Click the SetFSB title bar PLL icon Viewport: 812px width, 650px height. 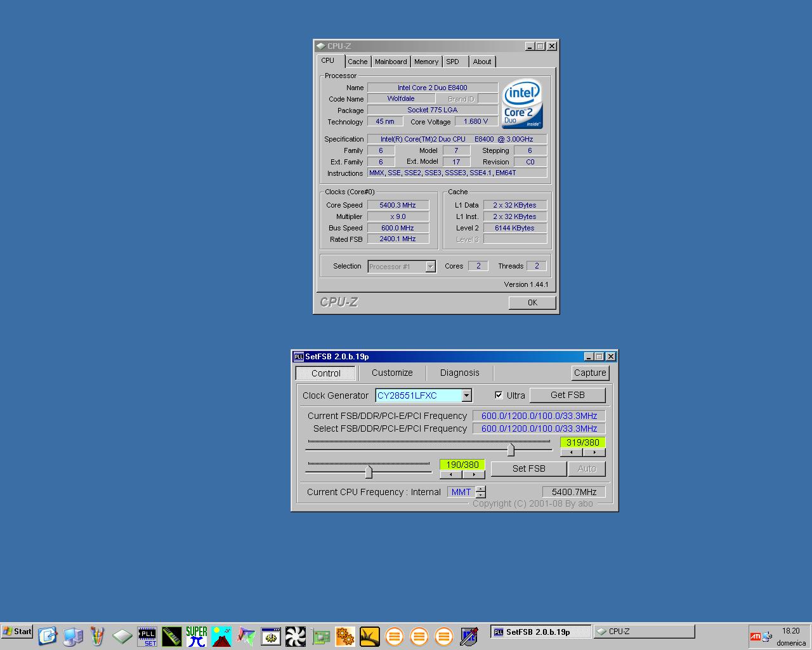coord(298,357)
